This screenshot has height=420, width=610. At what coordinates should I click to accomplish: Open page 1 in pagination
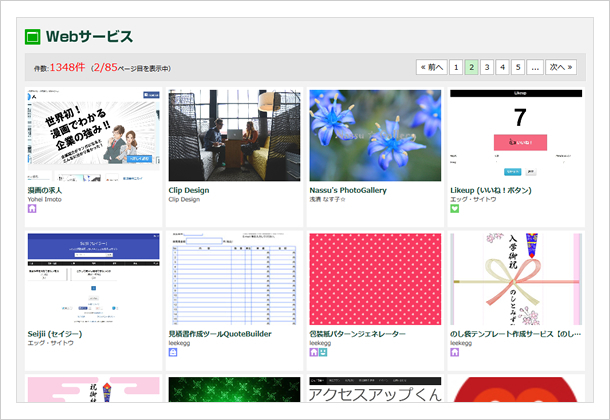click(x=456, y=67)
